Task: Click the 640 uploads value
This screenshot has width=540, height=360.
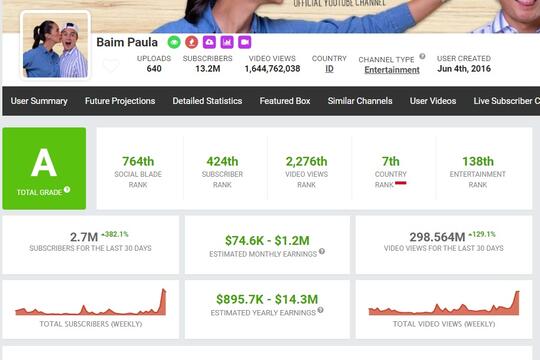Action: pyautogui.click(x=154, y=69)
